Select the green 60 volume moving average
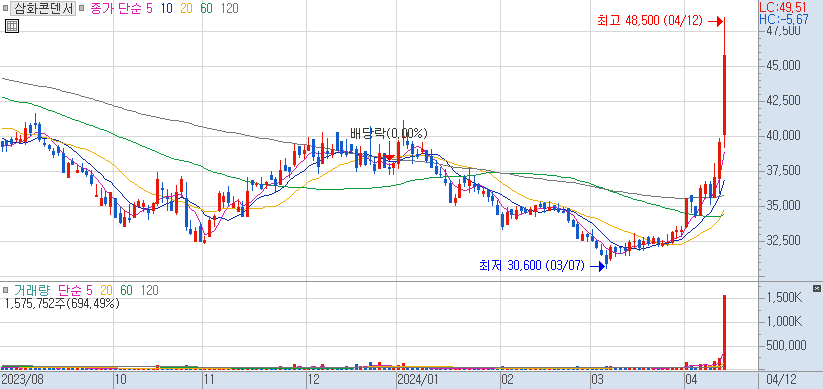The image size is (823, 389). coord(126,290)
